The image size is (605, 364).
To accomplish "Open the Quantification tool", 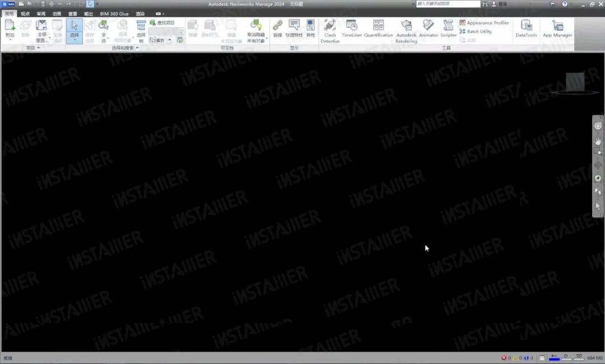I will pyautogui.click(x=378, y=29).
